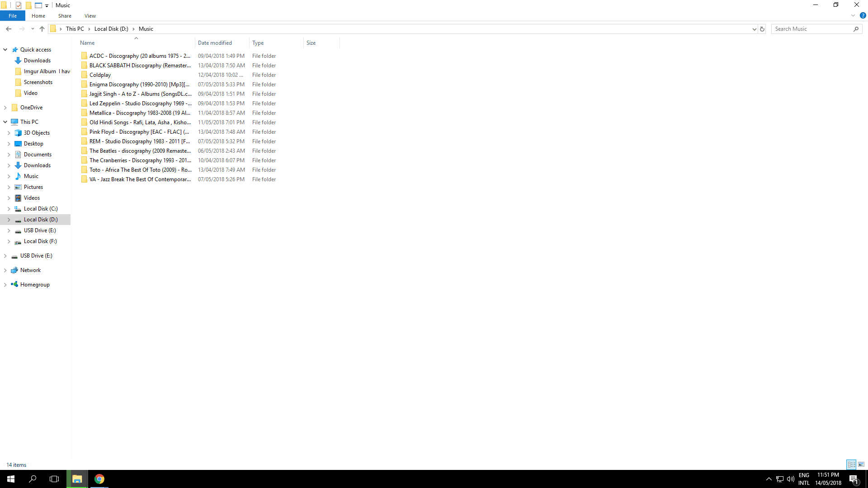Click the search input field
Image resolution: width=868 pixels, height=488 pixels.
[812, 28]
